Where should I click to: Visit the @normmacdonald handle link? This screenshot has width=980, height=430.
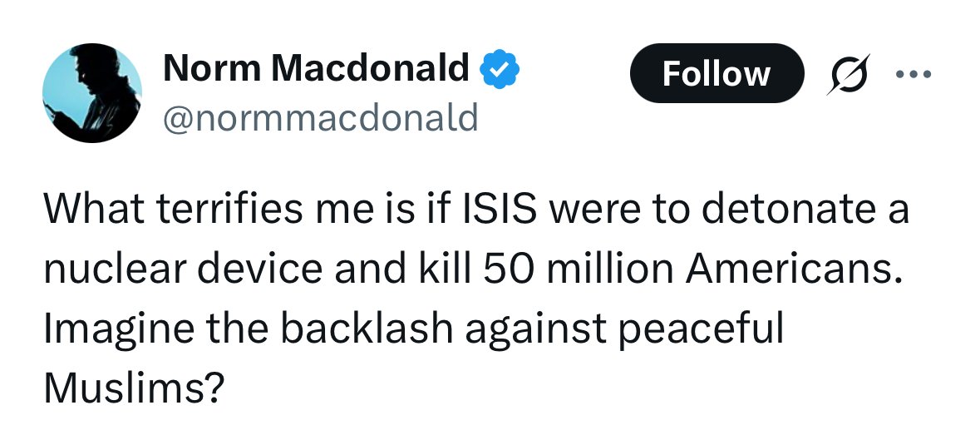[x=321, y=118]
